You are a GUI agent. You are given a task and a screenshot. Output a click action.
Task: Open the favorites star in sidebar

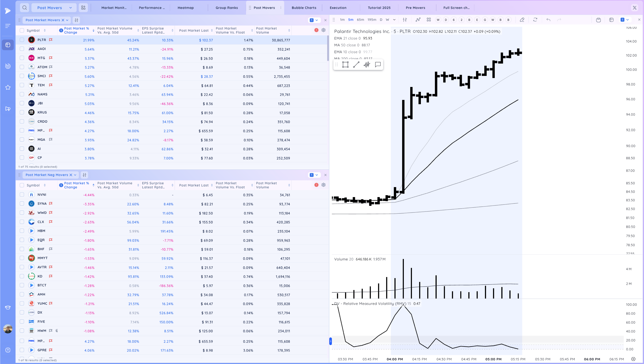coord(8,87)
